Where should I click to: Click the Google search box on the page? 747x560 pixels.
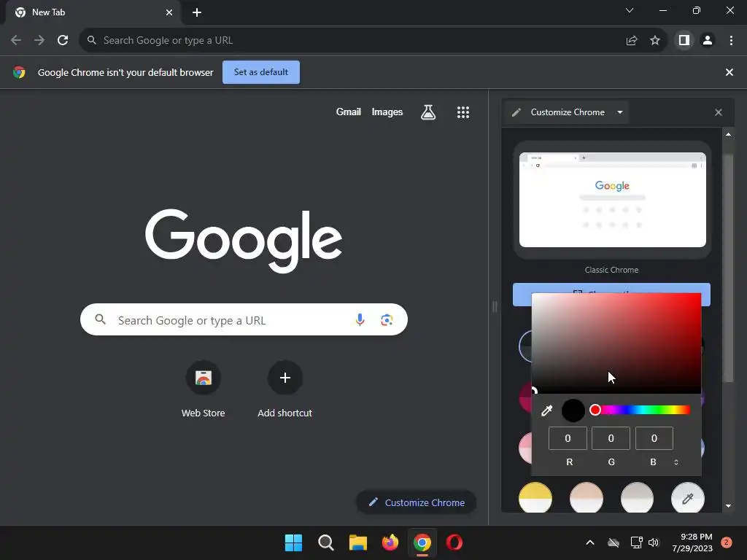click(244, 319)
